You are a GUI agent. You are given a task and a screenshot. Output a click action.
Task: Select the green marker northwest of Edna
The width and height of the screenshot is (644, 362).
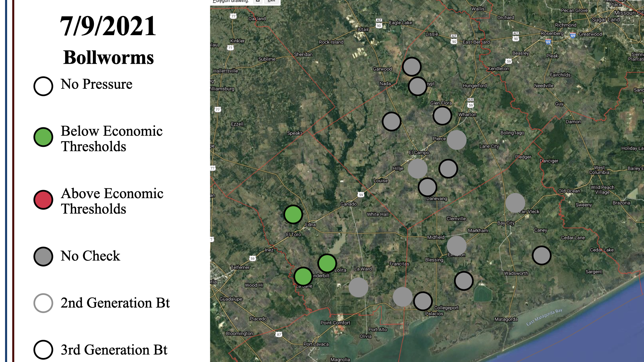click(x=293, y=215)
